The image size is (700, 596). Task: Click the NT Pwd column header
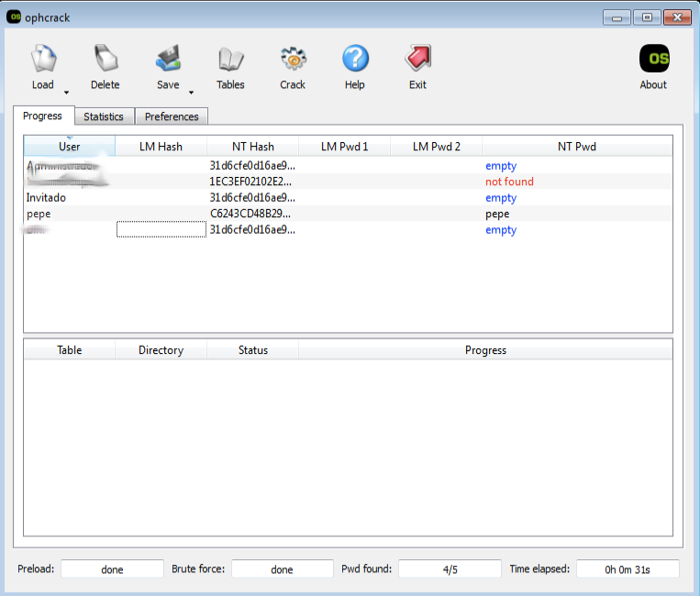click(577, 146)
